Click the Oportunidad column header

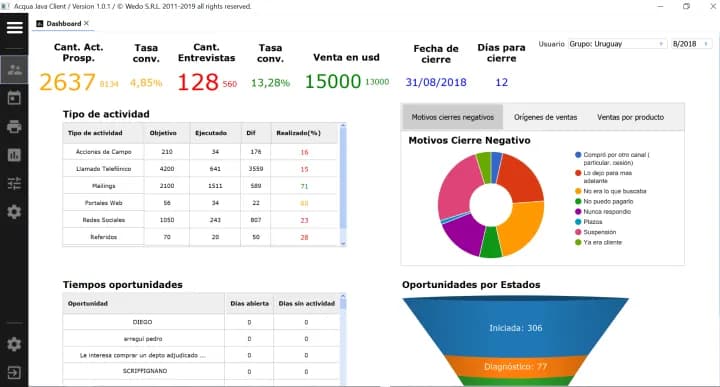(143, 303)
